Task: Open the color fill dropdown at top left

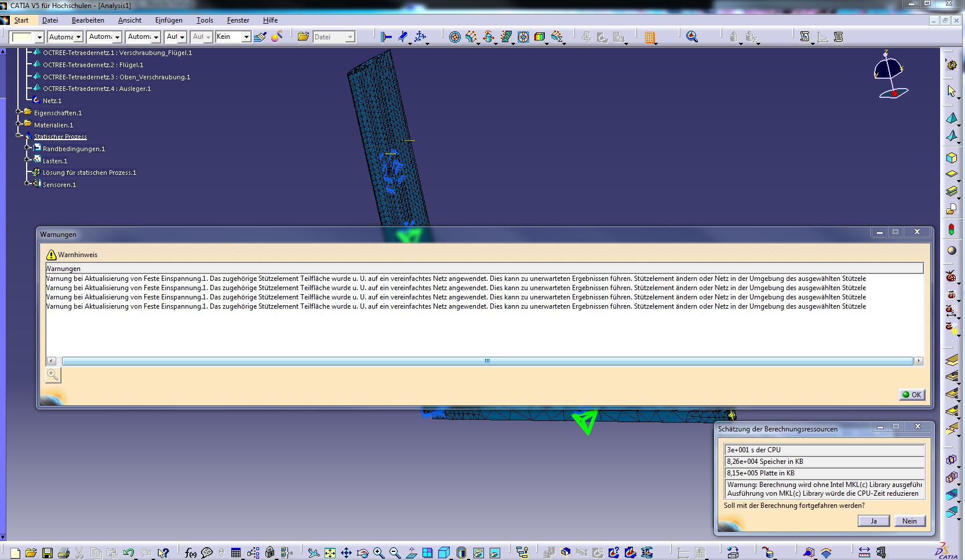Action: click(39, 37)
